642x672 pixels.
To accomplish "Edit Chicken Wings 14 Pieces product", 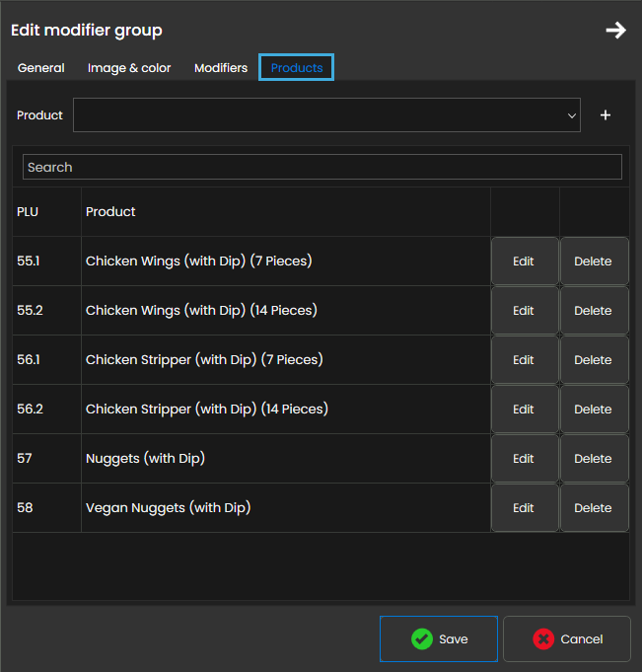I will pos(524,311).
